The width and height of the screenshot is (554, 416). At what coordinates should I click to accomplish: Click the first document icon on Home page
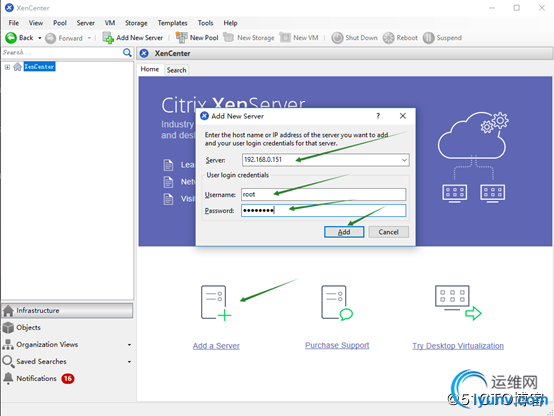point(168,165)
